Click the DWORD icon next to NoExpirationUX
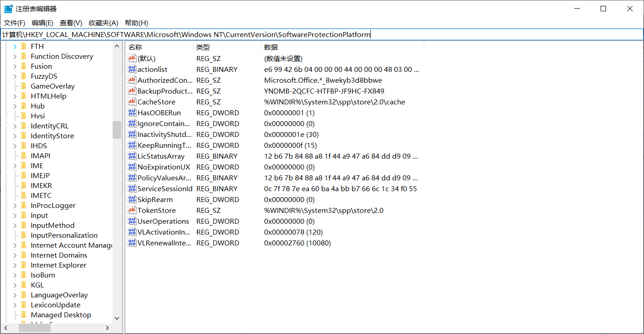 (x=132, y=167)
